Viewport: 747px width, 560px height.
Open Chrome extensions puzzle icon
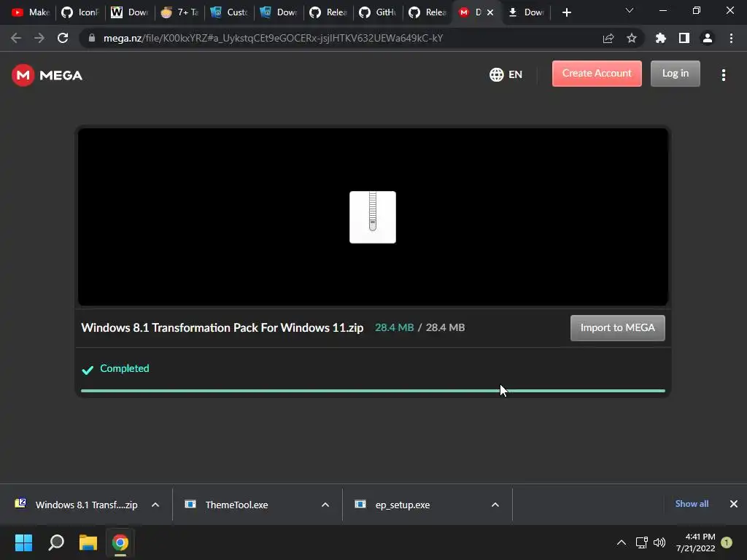(660, 38)
